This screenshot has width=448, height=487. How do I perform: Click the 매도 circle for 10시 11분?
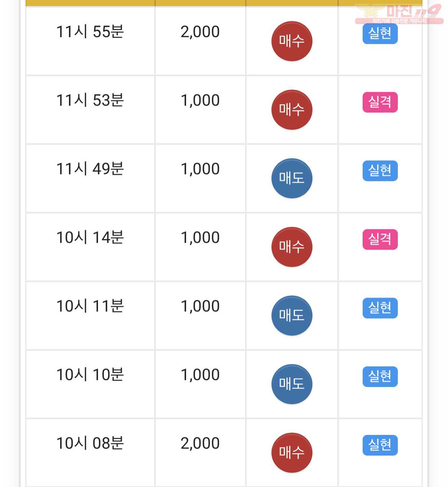click(x=292, y=315)
